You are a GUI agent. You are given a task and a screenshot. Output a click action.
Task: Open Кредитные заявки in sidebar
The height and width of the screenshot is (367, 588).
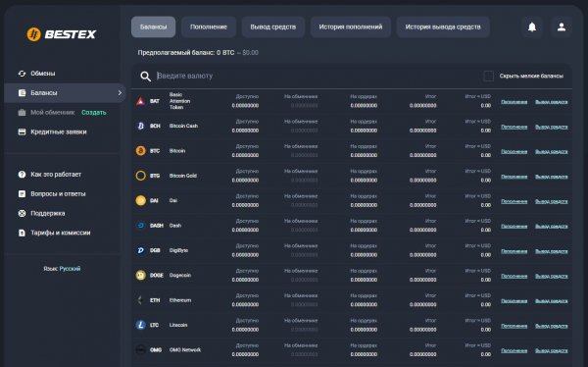coord(59,131)
